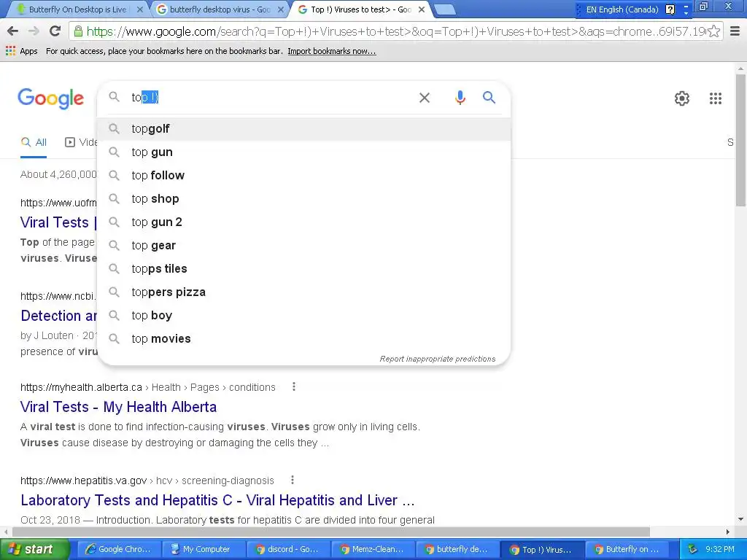Choose the top gear suggestion

point(304,246)
